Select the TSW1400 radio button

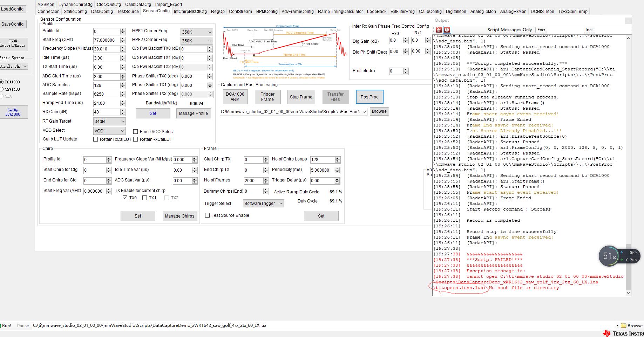coord(2,89)
